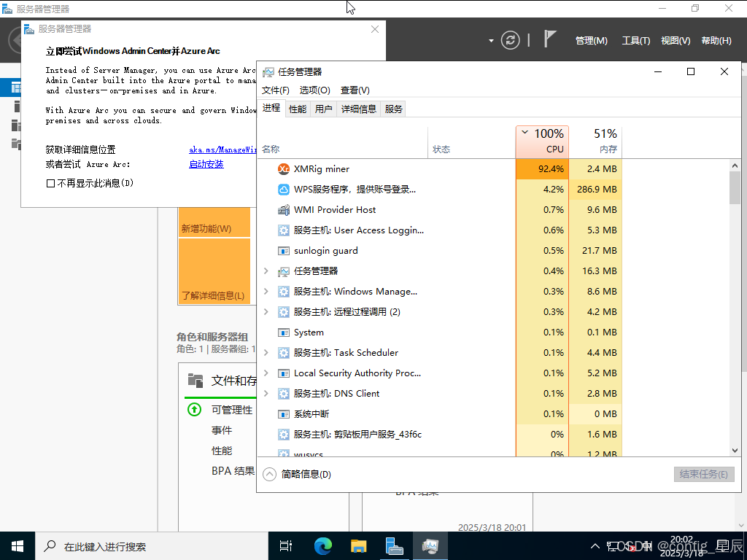Click the gear icon for User Access Logging service
Viewport: 747px width, 560px height.
[284, 230]
